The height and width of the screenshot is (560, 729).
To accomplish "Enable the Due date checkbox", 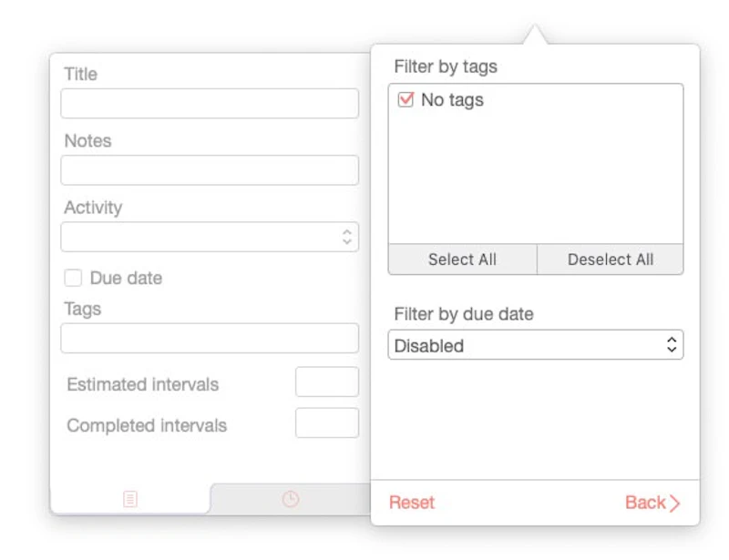I will coord(73,278).
